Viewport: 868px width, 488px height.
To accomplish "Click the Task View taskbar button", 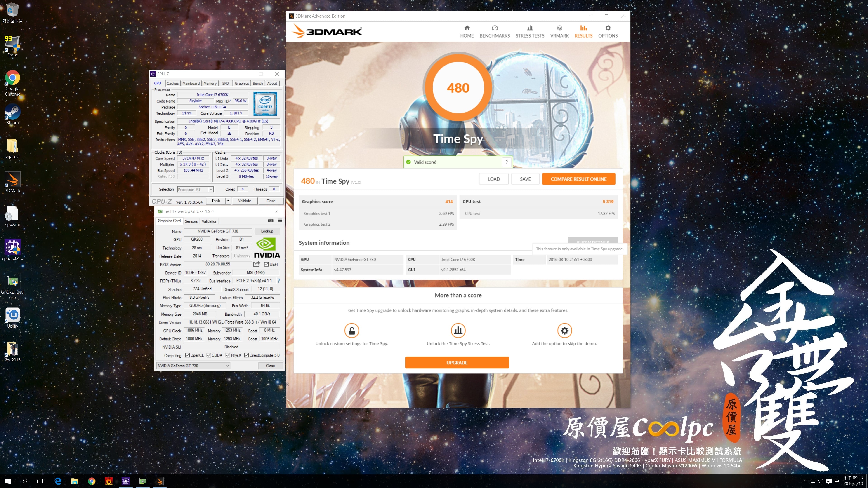I will pyautogui.click(x=41, y=481).
